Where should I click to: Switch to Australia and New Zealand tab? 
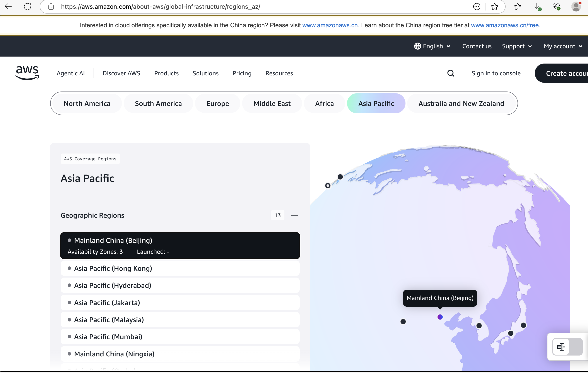pyautogui.click(x=461, y=103)
